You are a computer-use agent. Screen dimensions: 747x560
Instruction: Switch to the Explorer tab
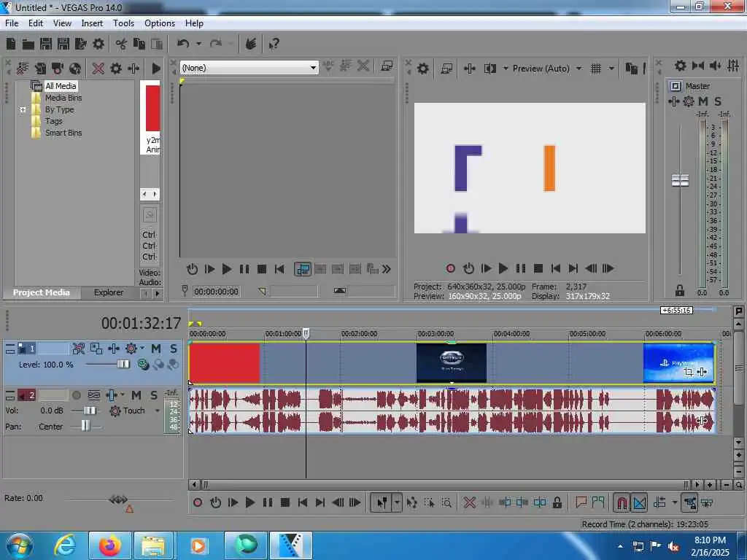pos(108,292)
